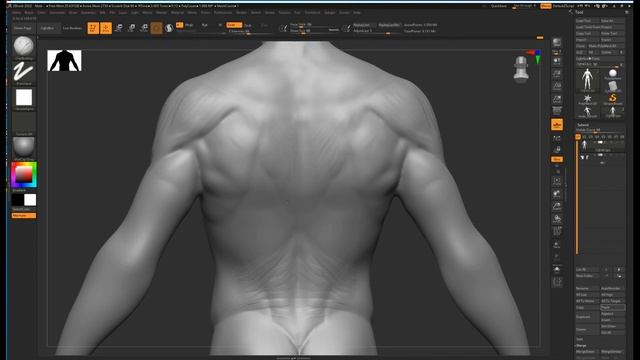Screen dimensions: 640x360
Task: Click the Load Tool button
Action: (x=587, y=20)
